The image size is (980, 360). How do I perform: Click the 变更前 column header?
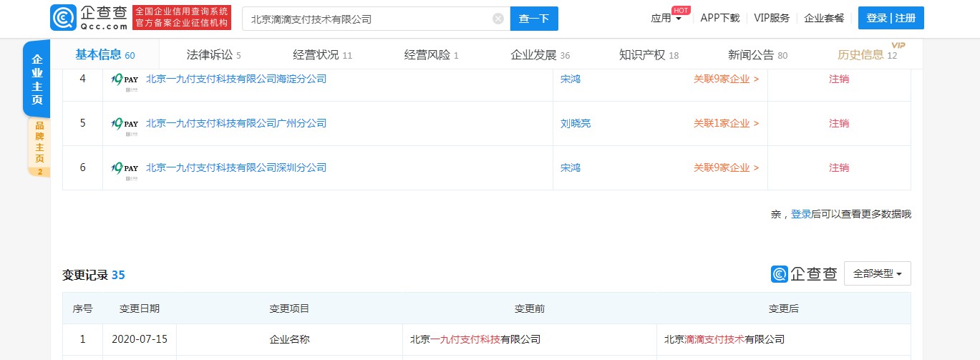click(x=530, y=308)
